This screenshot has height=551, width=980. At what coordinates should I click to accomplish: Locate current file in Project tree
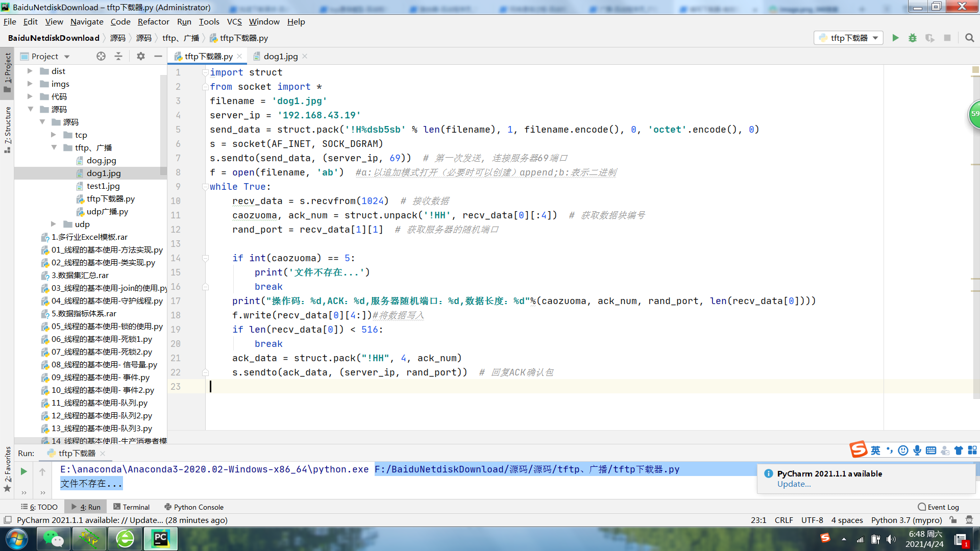pos(101,56)
